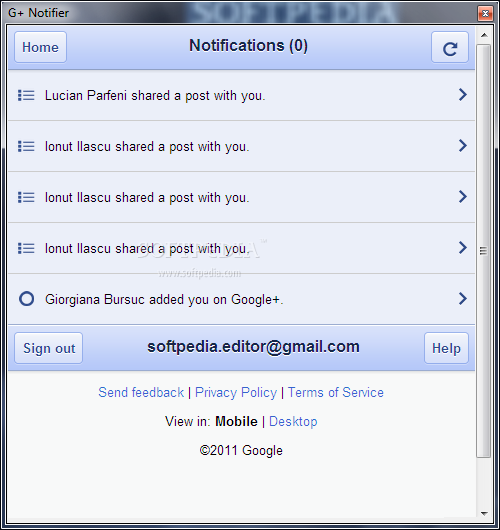Click the 'Notifications (0)' heading

point(248,46)
